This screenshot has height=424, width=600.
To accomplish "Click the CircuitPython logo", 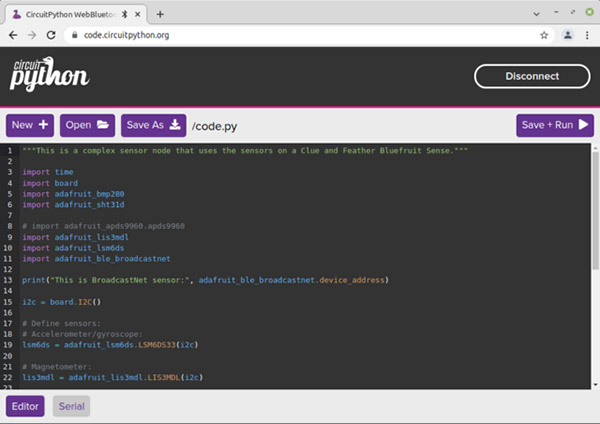I will 50,74.
